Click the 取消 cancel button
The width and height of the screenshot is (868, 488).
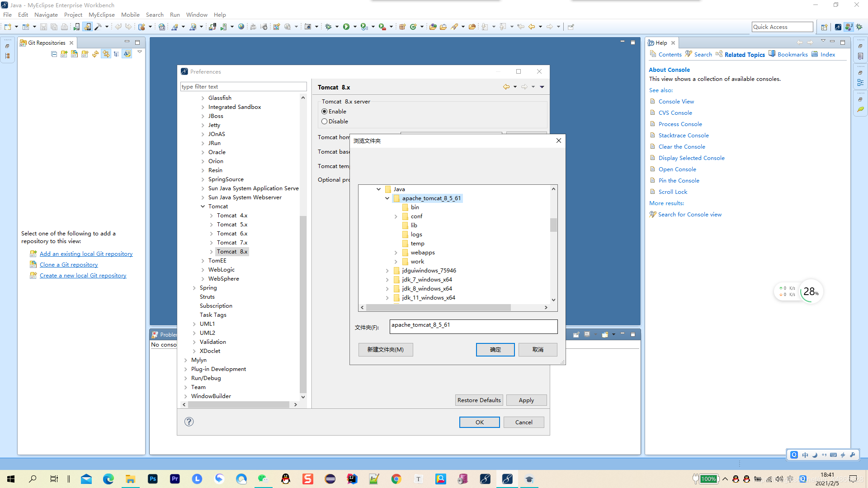coord(538,350)
